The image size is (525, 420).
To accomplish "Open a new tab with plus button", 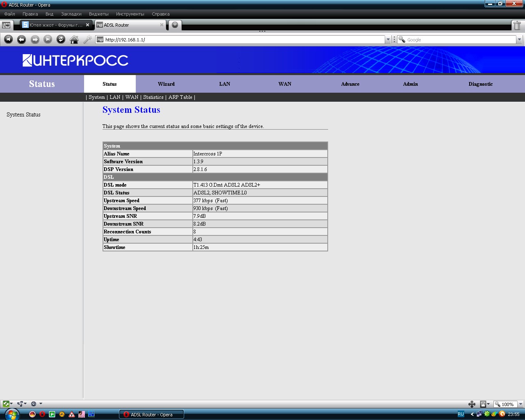I will (x=175, y=25).
